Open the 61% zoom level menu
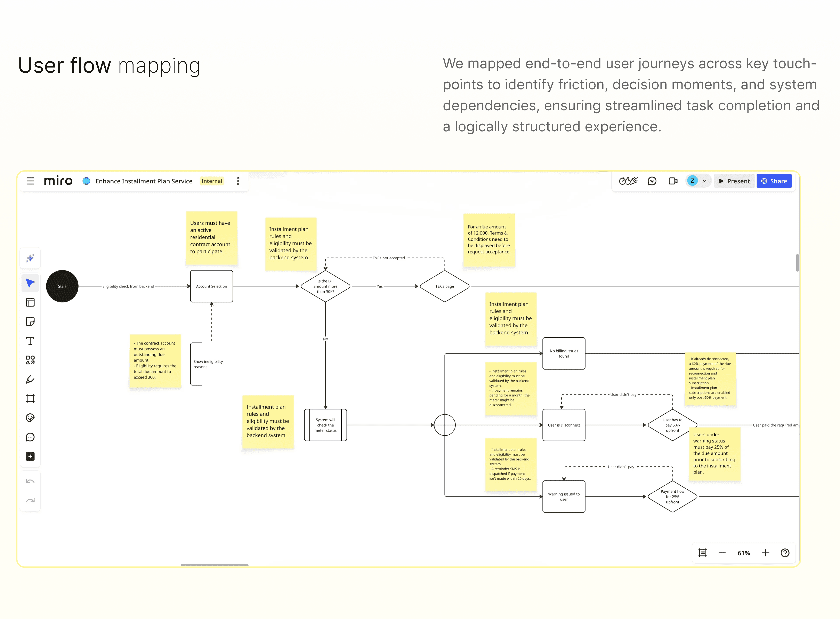840x619 pixels. [x=743, y=553]
